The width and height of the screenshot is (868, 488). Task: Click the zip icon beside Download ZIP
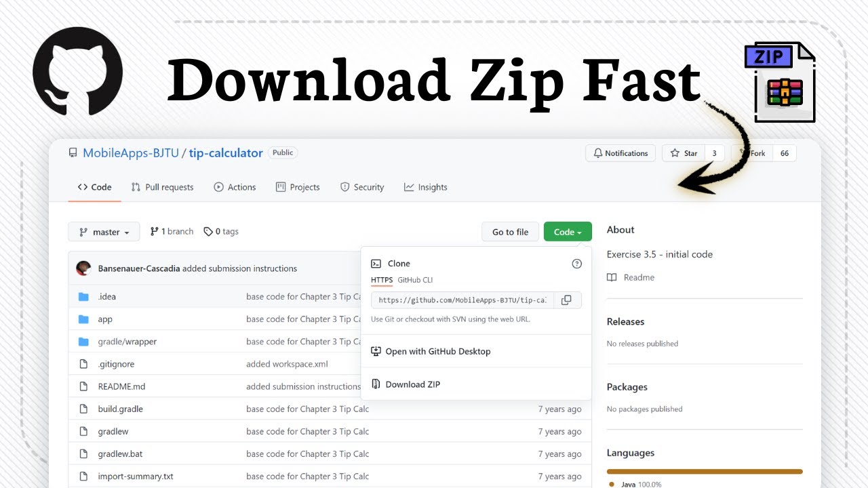point(376,384)
